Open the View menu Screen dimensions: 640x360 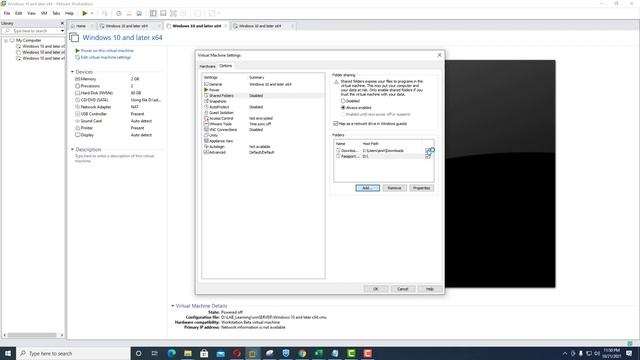click(31, 13)
